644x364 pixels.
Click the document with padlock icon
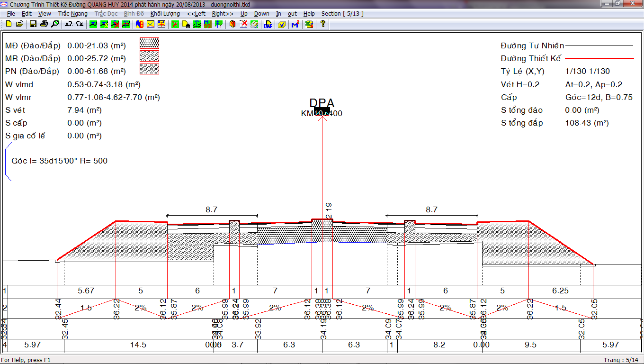pos(186,24)
